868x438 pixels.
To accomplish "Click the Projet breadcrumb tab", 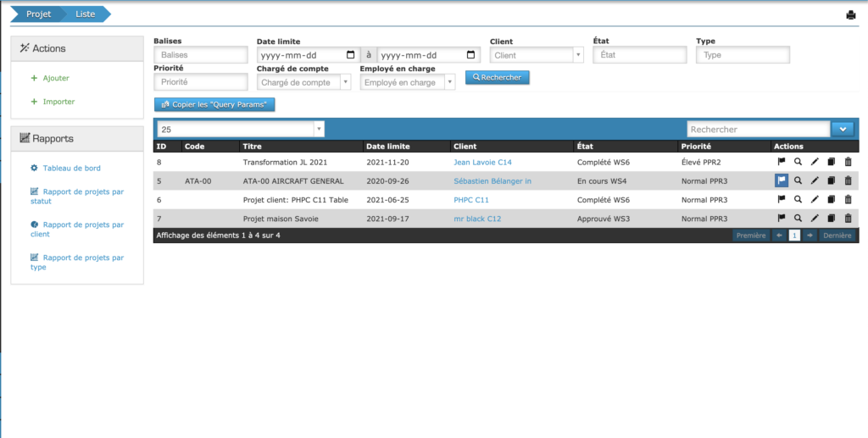I will [37, 14].
